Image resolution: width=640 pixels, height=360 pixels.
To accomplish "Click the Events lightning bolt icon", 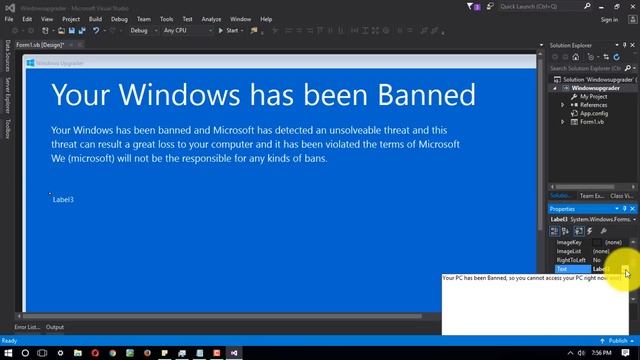I will tap(590, 231).
